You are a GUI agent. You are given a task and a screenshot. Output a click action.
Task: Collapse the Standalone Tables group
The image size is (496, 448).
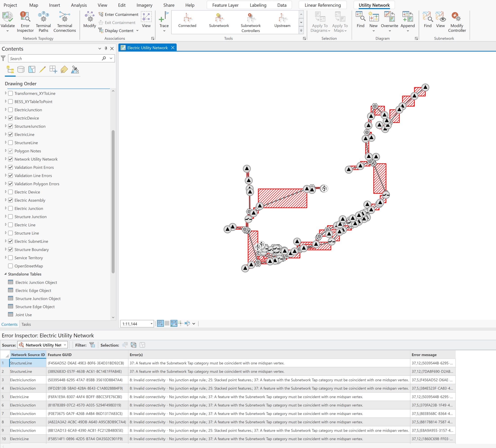[6, 274]
